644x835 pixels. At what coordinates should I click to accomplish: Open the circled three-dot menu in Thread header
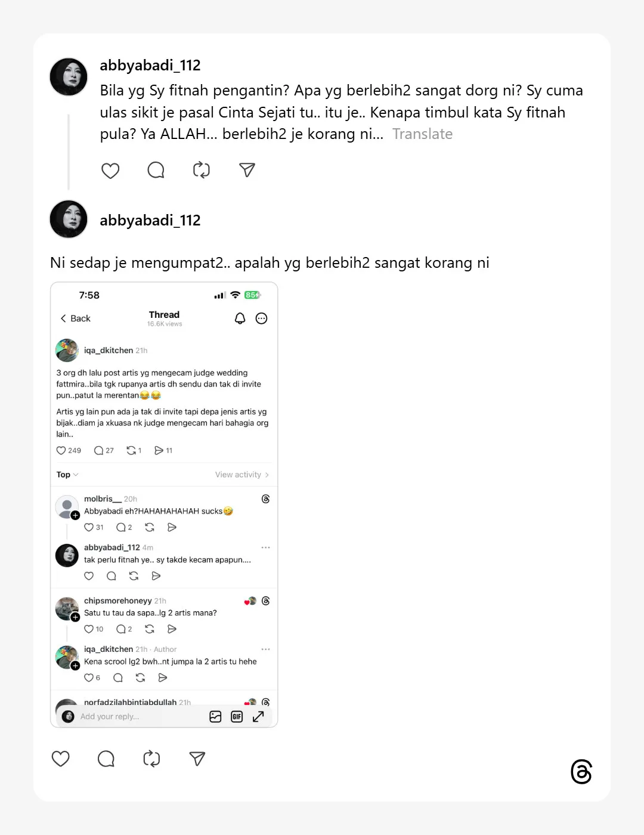click(x=261, y=318)
